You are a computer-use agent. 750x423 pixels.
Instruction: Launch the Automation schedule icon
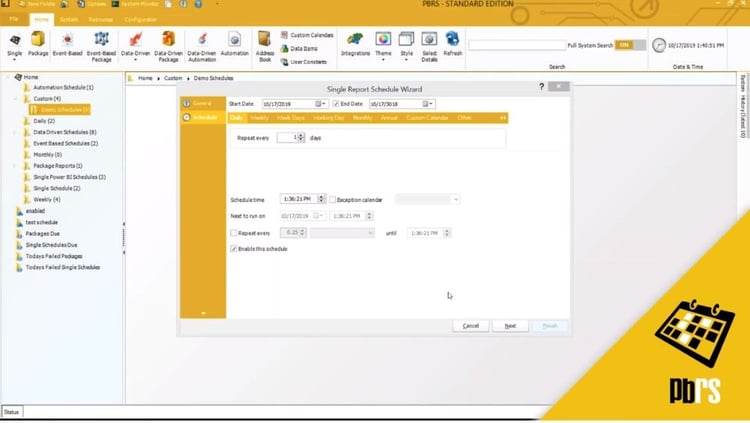pyautogui.click(x=234, y=44)
